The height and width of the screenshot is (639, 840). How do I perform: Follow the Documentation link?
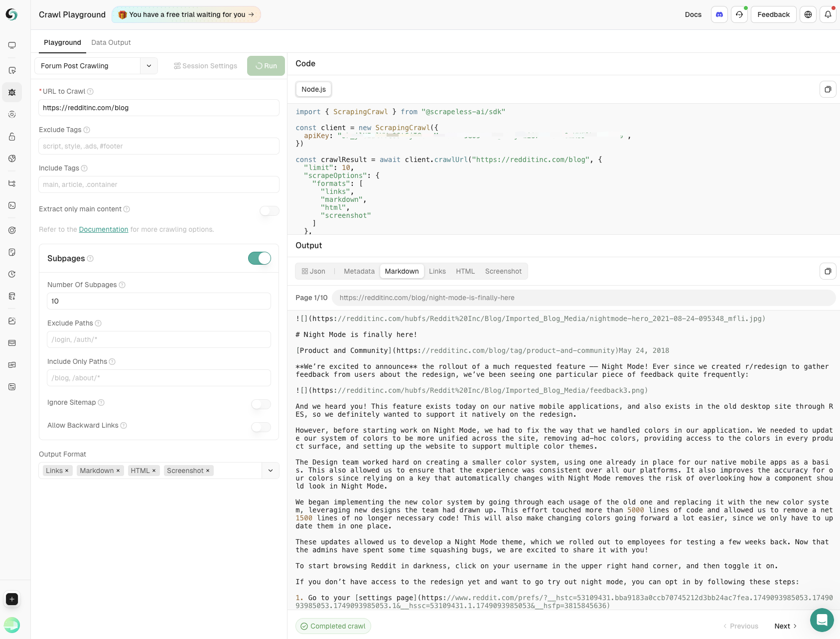[104, 229]
